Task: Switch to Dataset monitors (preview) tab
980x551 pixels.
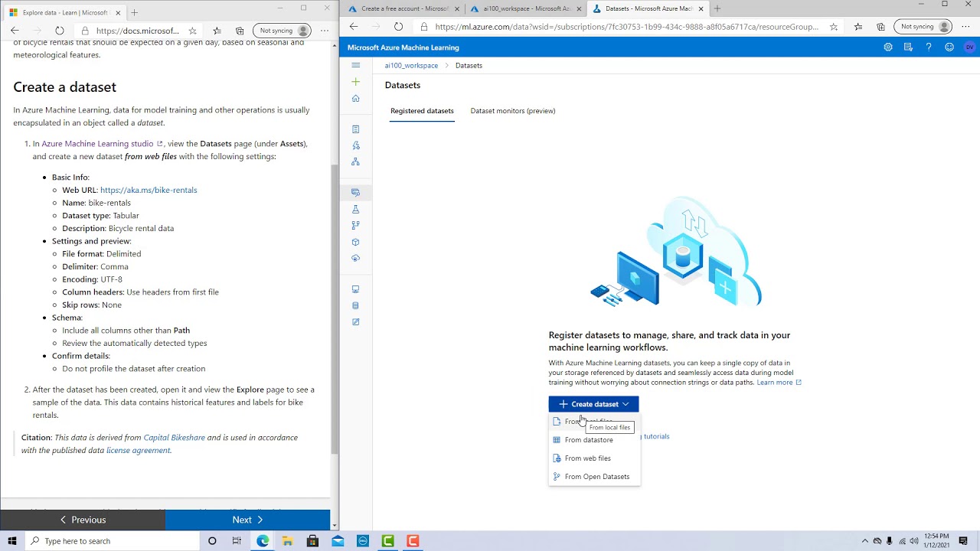Action: tap(513, 111)
